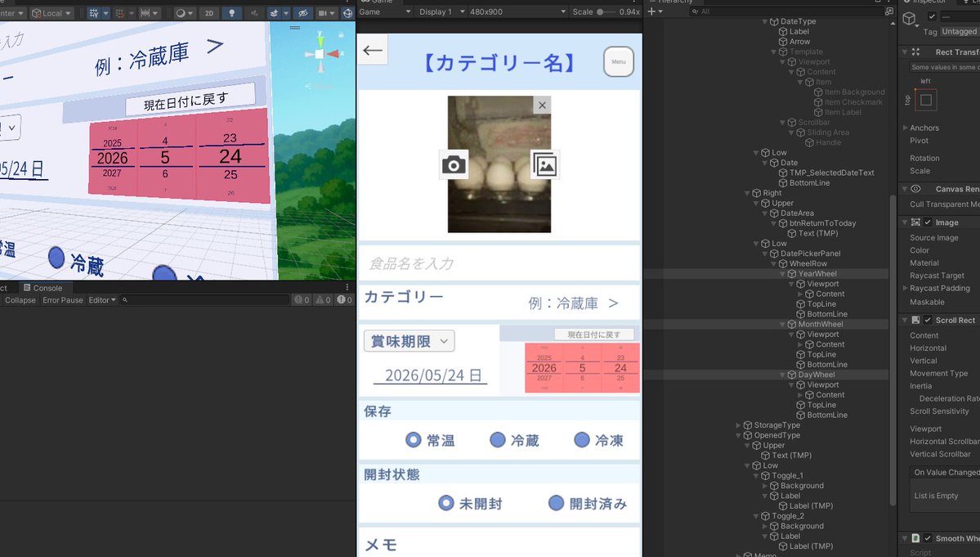Select btnReturnToToday in Hierarchy
Screen dimensions: 980x557
(x=822, y=223)
